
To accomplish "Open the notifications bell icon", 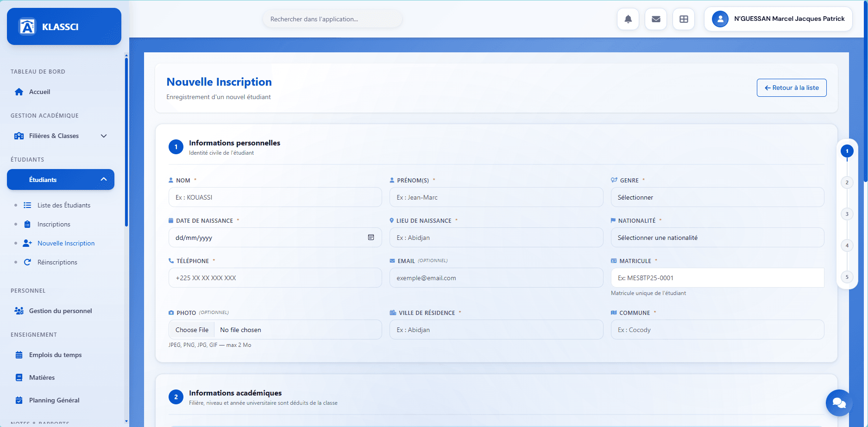I will tap(628, 19).
